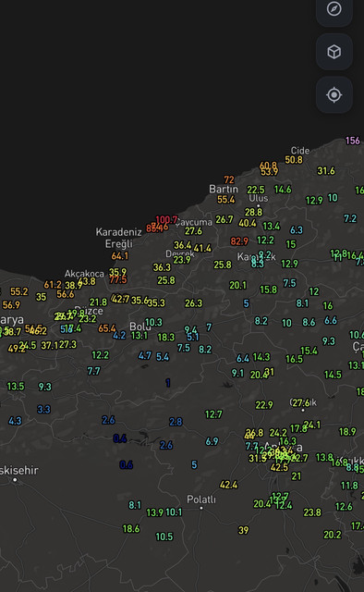Select the 0.4 dark blue value
The height and width of the screenshot is (592, 364).
[119, 438]
